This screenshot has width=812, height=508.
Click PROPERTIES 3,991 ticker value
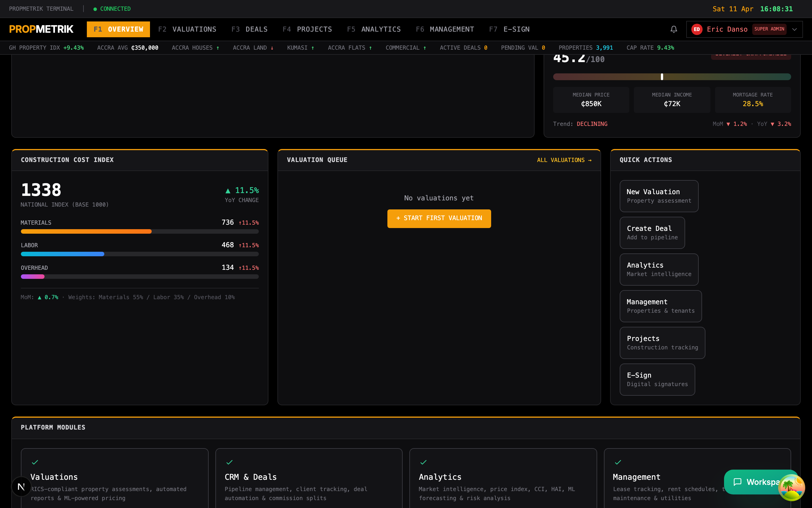point(586,48)
